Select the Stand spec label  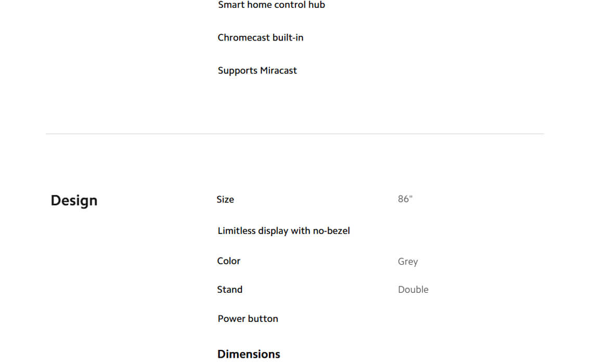pos(229,290)
